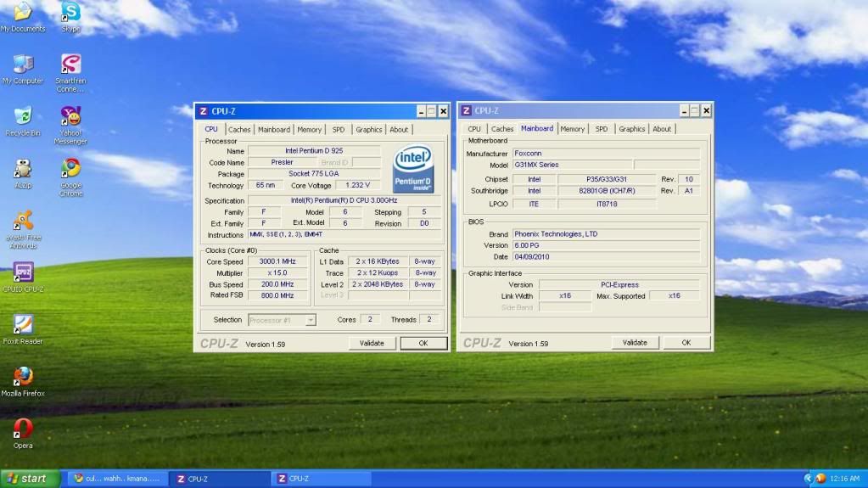This screenshot has height=488, width=868.
Task: Click the tray notification icon beside the clock
Action: tap(821, 479)
